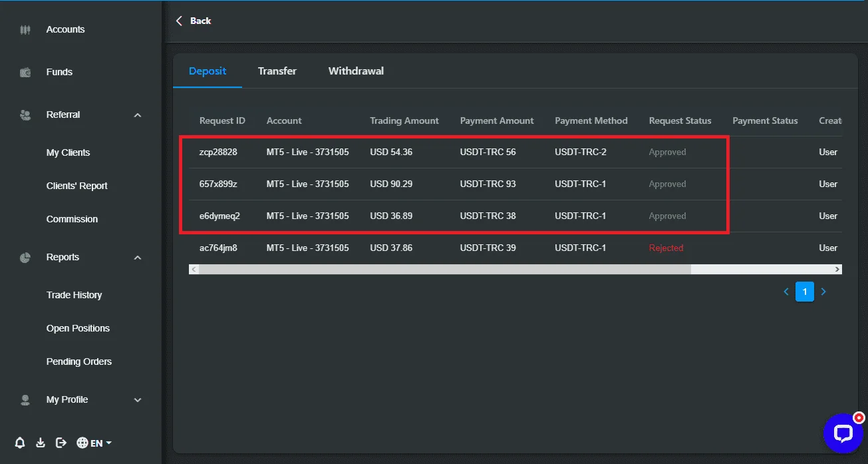Click trading amount USD 37.86
This screenshot has width=868, height=464.
pyautogui.click(x=391, y=248)
